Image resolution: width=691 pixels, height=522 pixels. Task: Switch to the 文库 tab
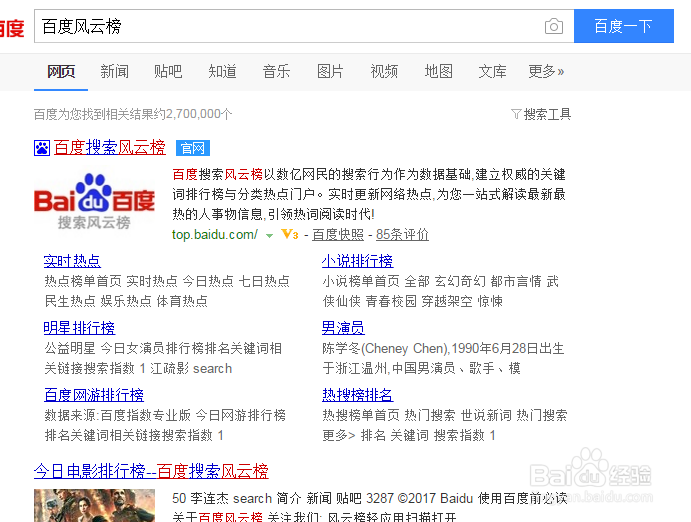pyautogui.click(x=492, y=71)
